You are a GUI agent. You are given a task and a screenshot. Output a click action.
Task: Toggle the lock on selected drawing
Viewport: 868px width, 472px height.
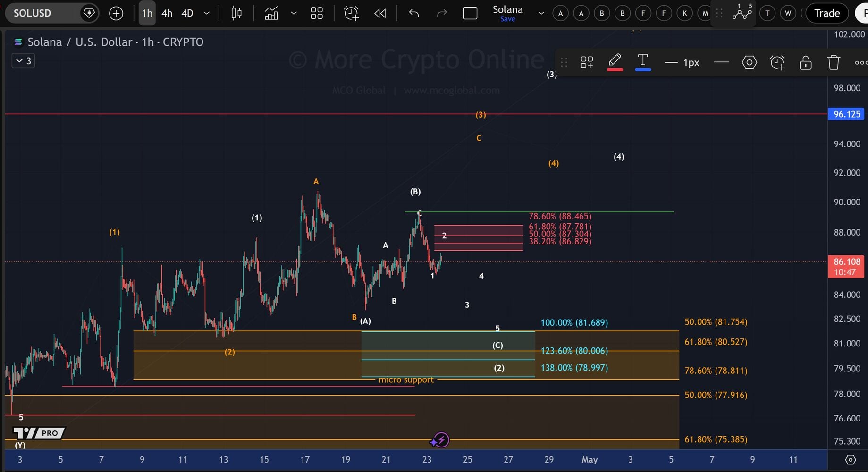(805, 62)
